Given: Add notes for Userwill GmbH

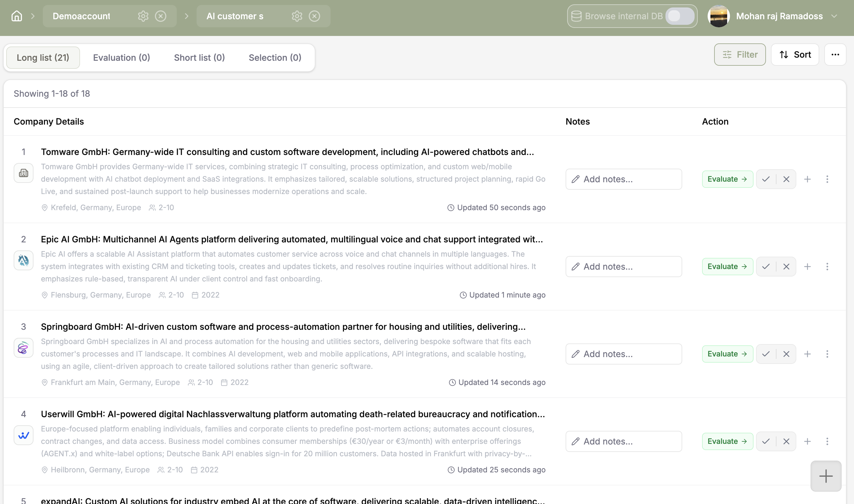Looking at the screenshot, I should tap(624, 441).
